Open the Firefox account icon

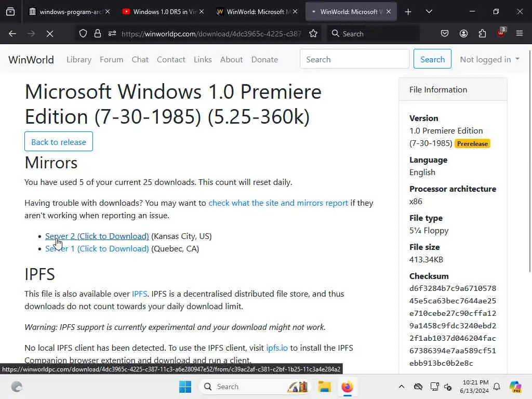pyautogui.click(x=463, y=34)
